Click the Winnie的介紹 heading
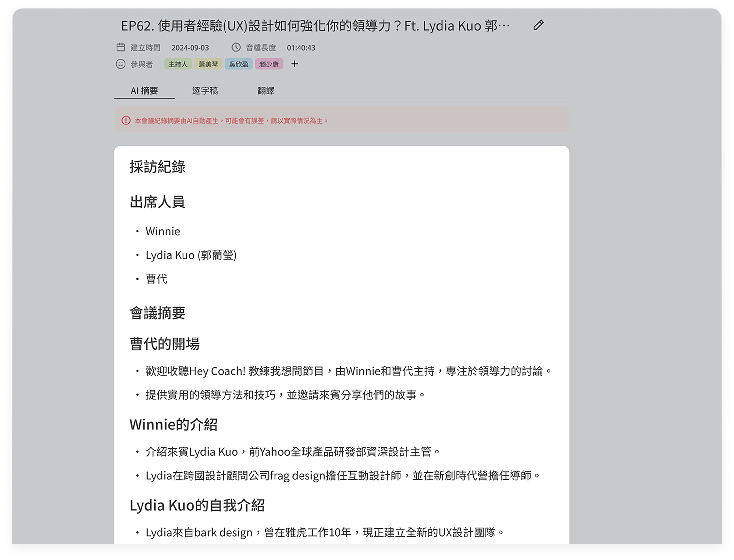The image size is (734, 560). [x=173, y=424]
